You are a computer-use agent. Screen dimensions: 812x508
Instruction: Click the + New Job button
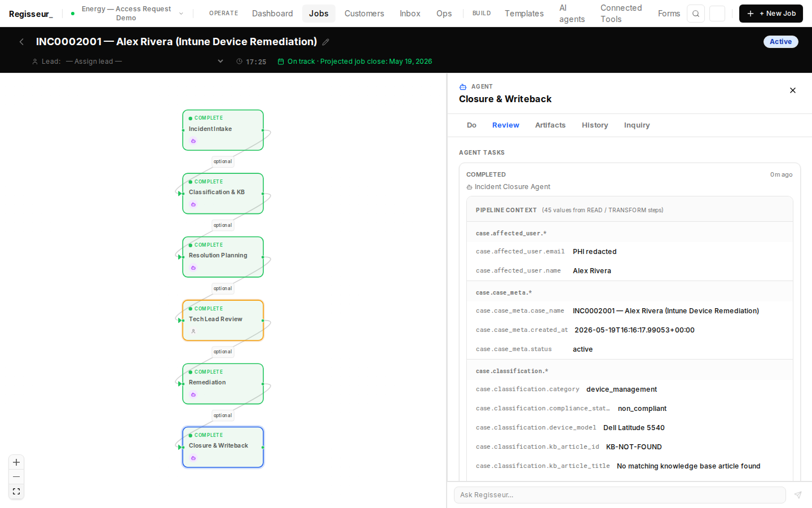[771, 14]
